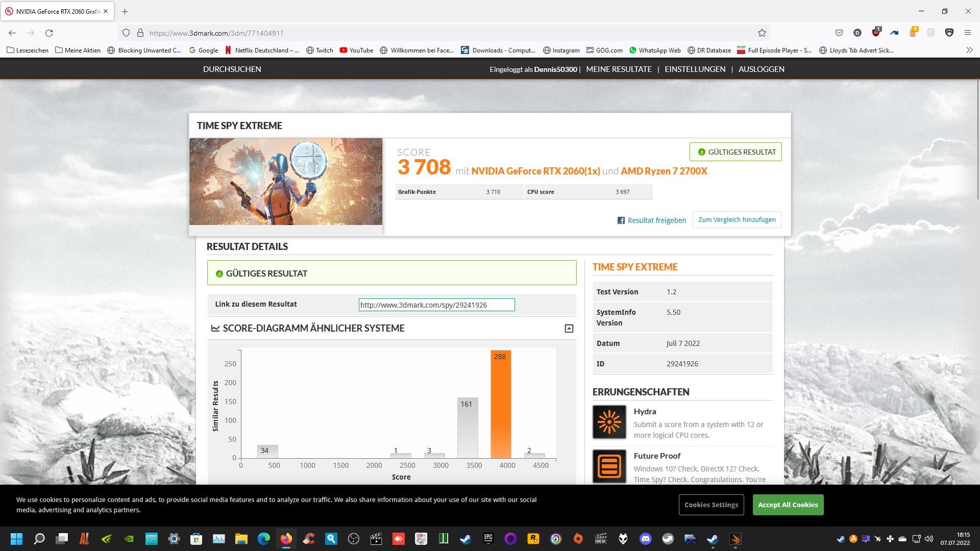Open EINSTELLUNGEN in the top nav
The image size is (980, 551).
[x=695, y=69]
